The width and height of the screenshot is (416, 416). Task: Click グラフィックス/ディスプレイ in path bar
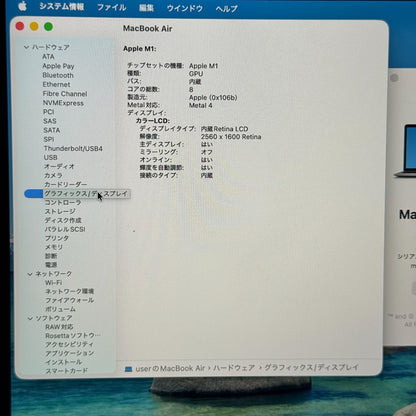pyautogui.click(x=312, y=367)
